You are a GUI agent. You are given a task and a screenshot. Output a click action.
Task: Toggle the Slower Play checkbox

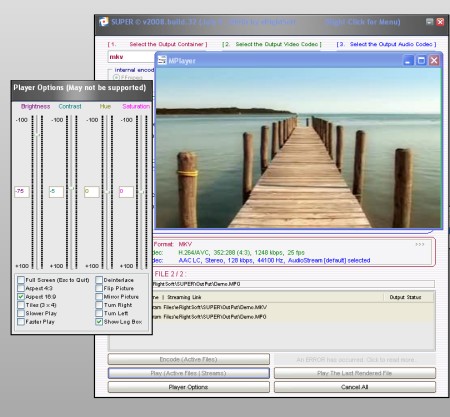[x=21, y=313]
